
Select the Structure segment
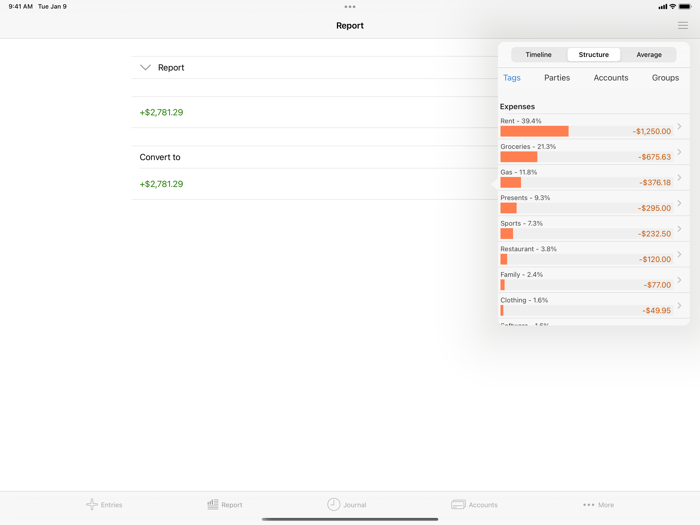(594, 54)
